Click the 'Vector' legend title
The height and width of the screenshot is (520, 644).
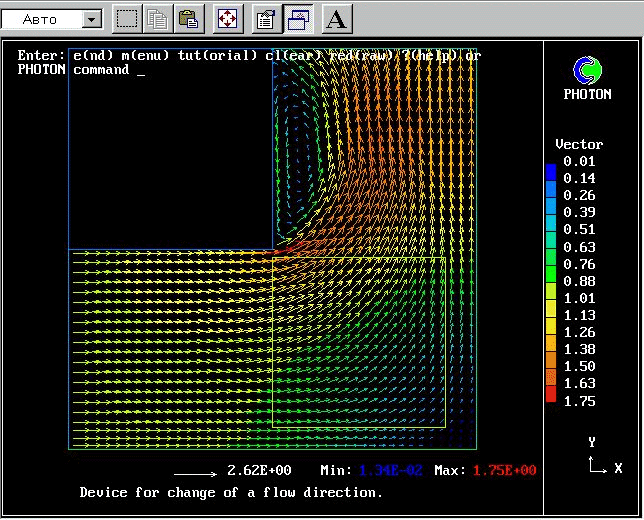pos(579,144)
